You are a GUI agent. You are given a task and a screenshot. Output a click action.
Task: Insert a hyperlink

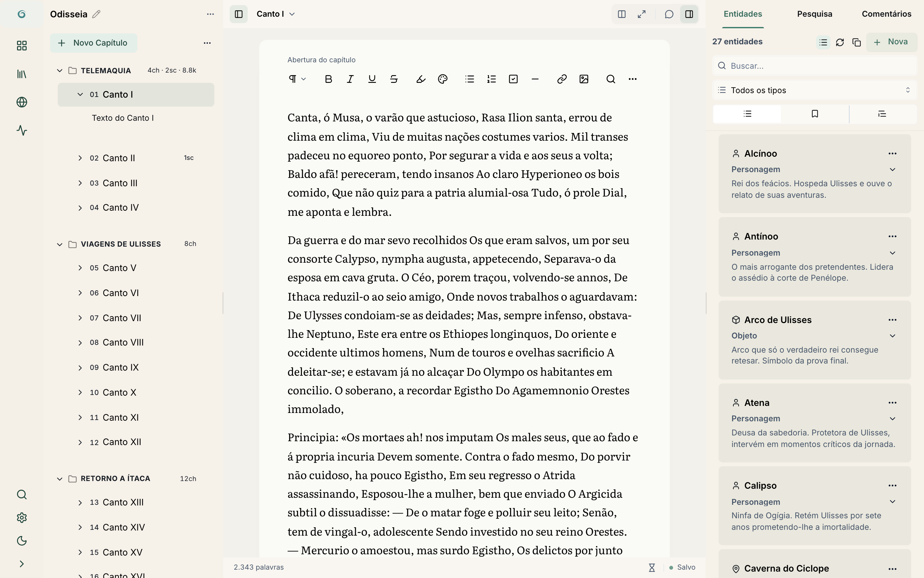coord(562,79)
